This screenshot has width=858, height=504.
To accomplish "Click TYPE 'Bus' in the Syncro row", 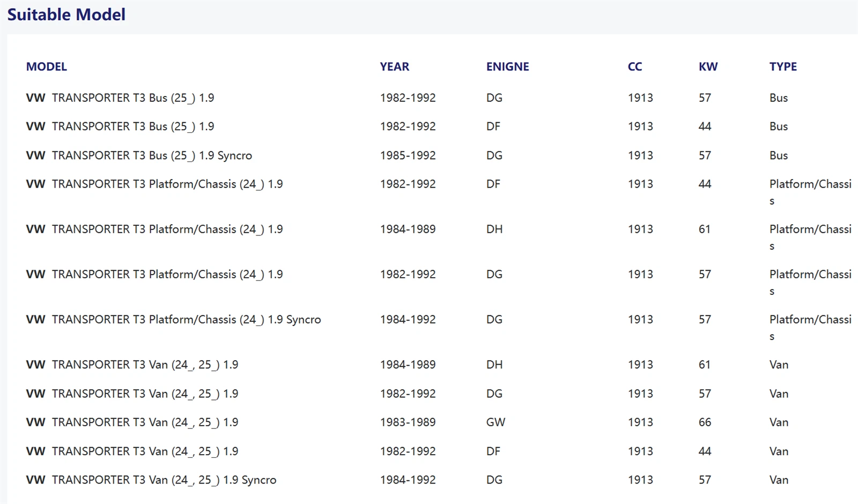I will [779, 155].
